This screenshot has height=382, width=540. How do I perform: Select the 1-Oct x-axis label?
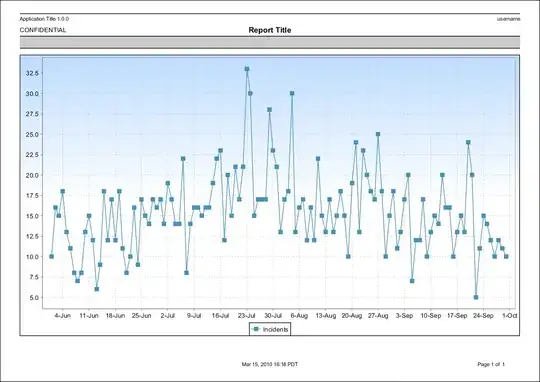pos(510,316)
